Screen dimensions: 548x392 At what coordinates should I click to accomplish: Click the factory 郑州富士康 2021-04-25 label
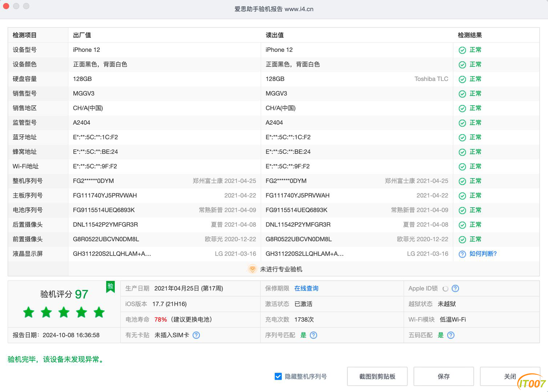coord(224,181)
